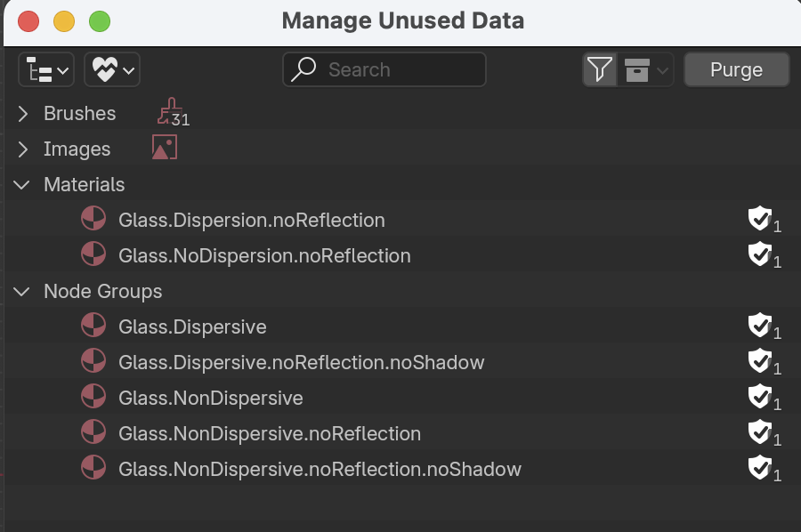
Task: Click the Brushes data-block icon
Action: coord(168,113)
